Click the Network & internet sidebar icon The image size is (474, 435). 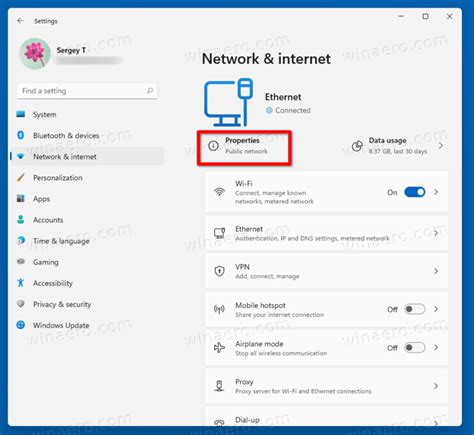click(x=21, y=156)
